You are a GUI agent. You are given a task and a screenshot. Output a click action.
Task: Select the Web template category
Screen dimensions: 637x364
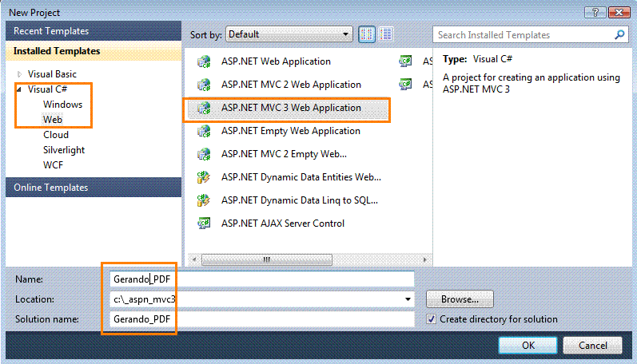point(53,120)
